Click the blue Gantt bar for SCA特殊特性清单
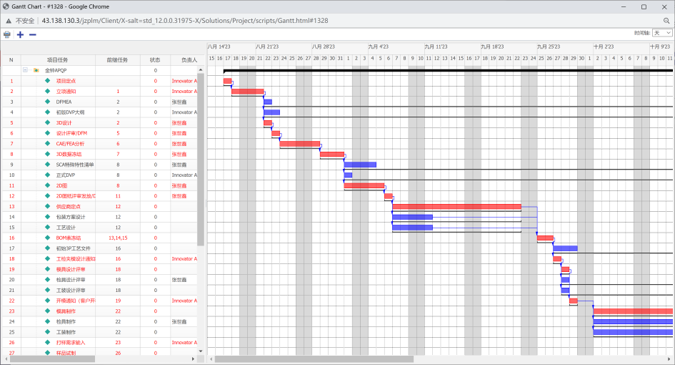 coord(360,164)
